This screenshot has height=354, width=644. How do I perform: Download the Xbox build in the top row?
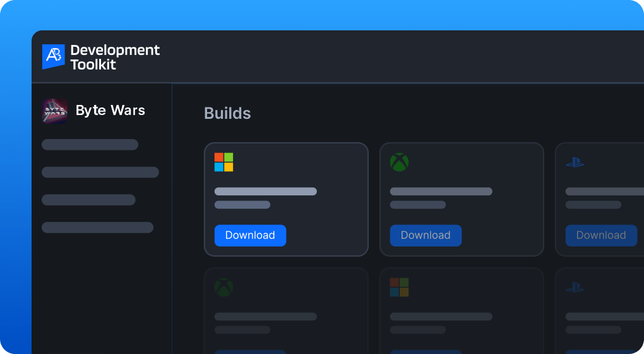point(426,235)
